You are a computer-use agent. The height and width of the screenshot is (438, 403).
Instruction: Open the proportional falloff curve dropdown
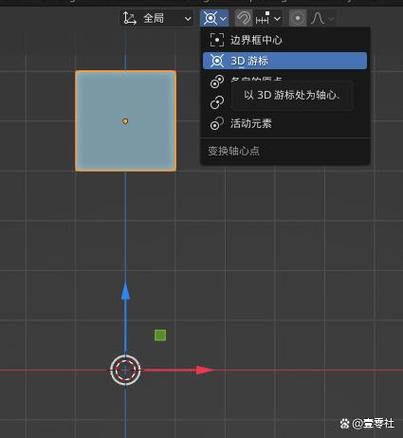322,18
